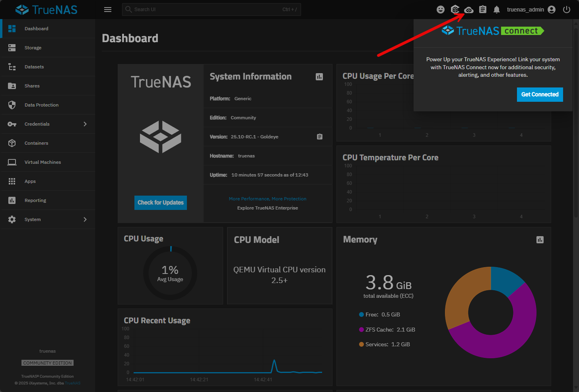The width and height of the screenshot is (579, 392).
Task: Open the power menu icon
Action: (567, 10)
